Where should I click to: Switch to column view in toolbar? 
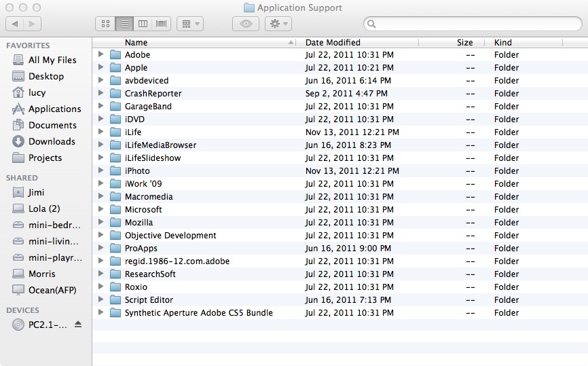click(x=143, y=24)
